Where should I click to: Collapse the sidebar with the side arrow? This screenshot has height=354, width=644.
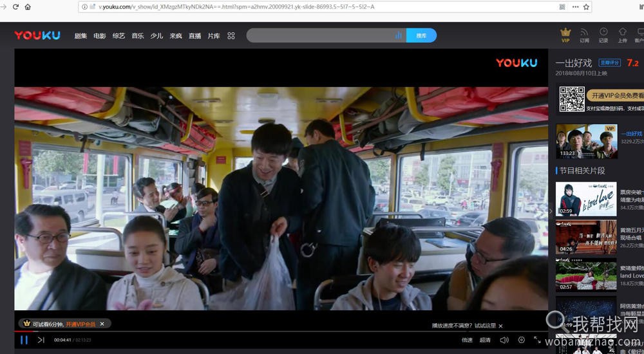[x=551, y=212]
